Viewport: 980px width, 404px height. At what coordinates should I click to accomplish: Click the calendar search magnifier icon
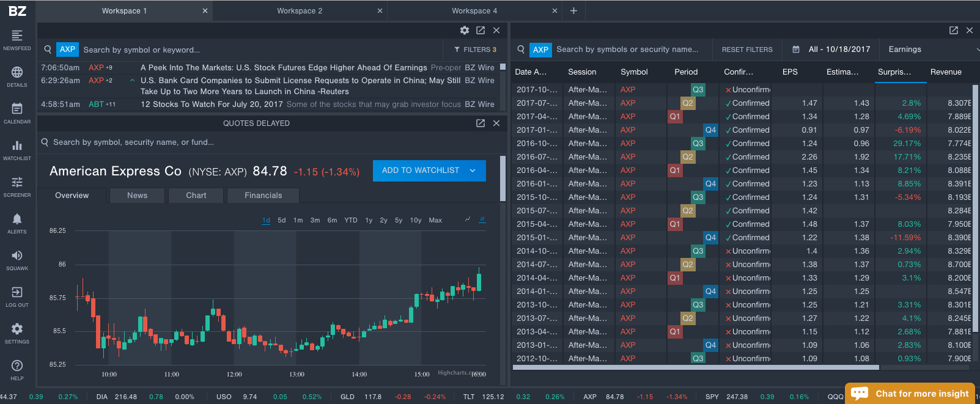[x=521, y=50]
